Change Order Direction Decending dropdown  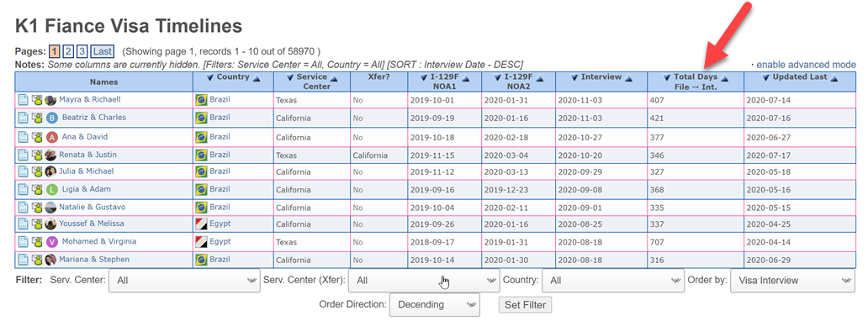pyautogui.click(x=435, y=304)
